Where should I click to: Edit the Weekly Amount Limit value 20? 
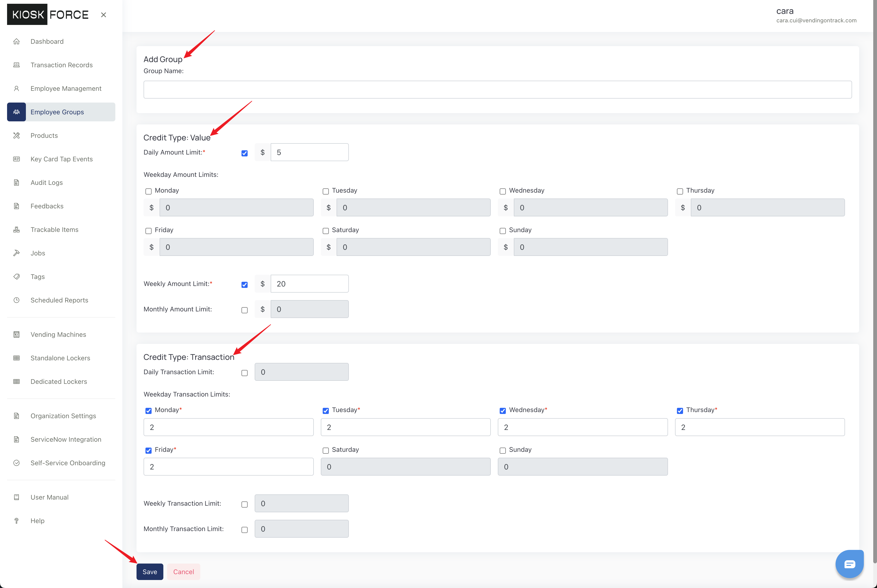point(310,284)
